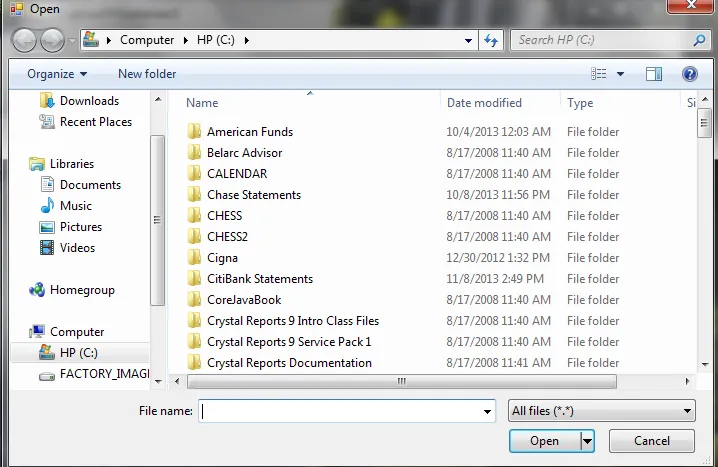Screen dimensions: 718x467
Task: Click the Open button's split dropdown arrow
Action: click(587, 441)
